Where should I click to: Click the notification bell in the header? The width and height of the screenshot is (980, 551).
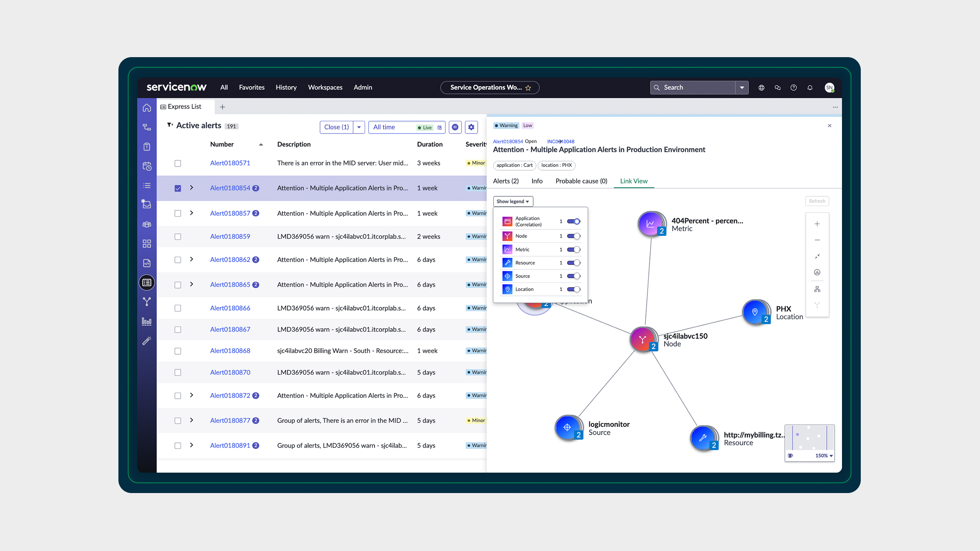coord(810,87)
